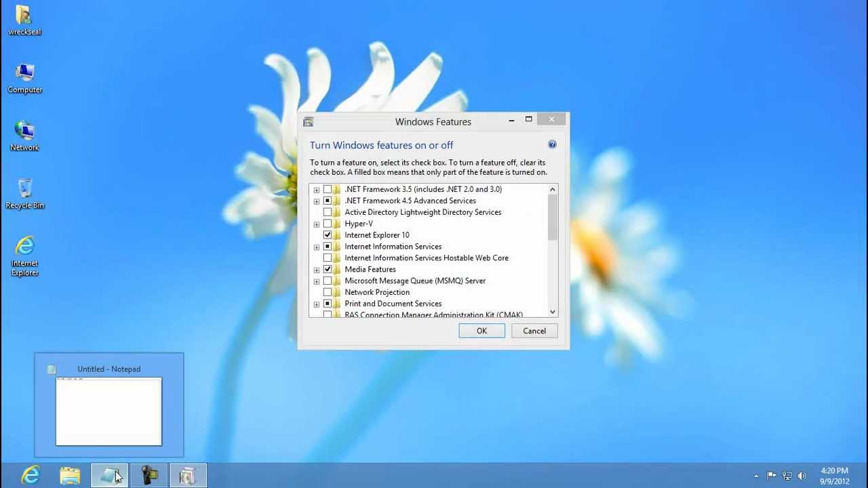Open the wreckseal folder on desktop

point(24,20)
